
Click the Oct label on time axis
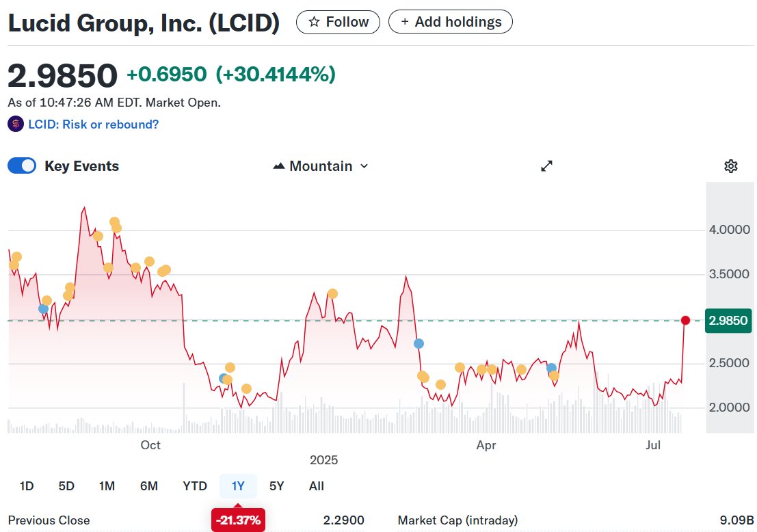click(150, 445)
